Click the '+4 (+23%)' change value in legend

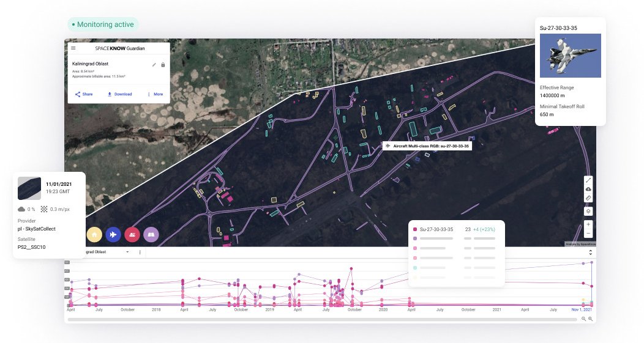(484, 229)
